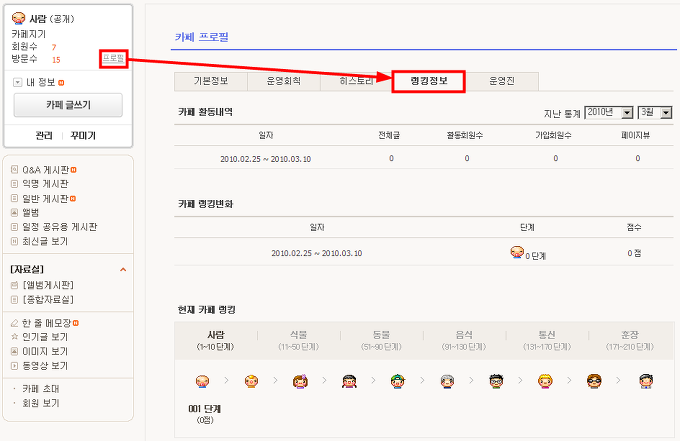
Task: Open 한 줄 메모장
Action: click(47, 323)
